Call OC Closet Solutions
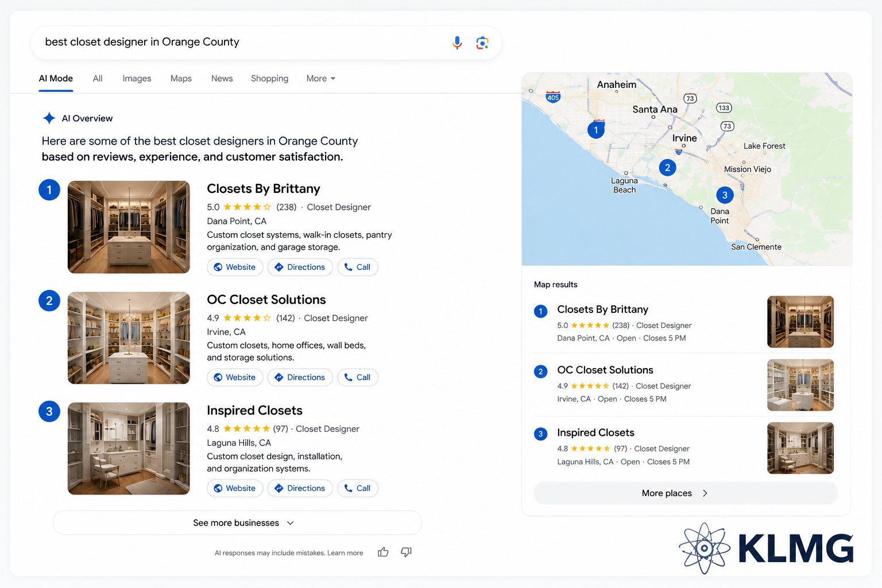 point(358,377)
